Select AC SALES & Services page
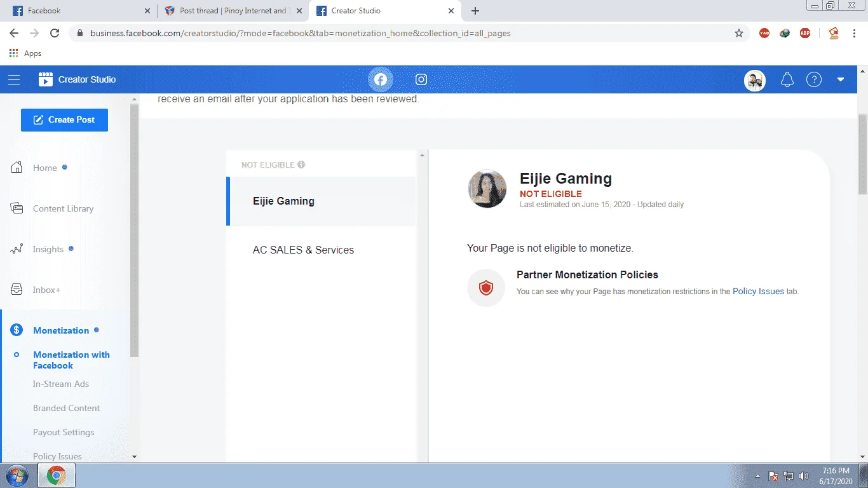The height and width of the screenshot is (488, 868). [322, 250]
